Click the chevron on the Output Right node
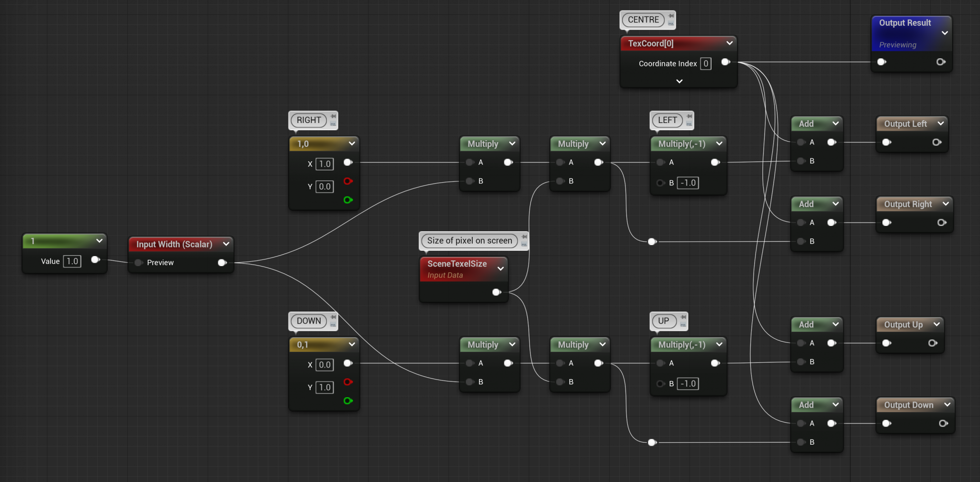 [946, 204]
